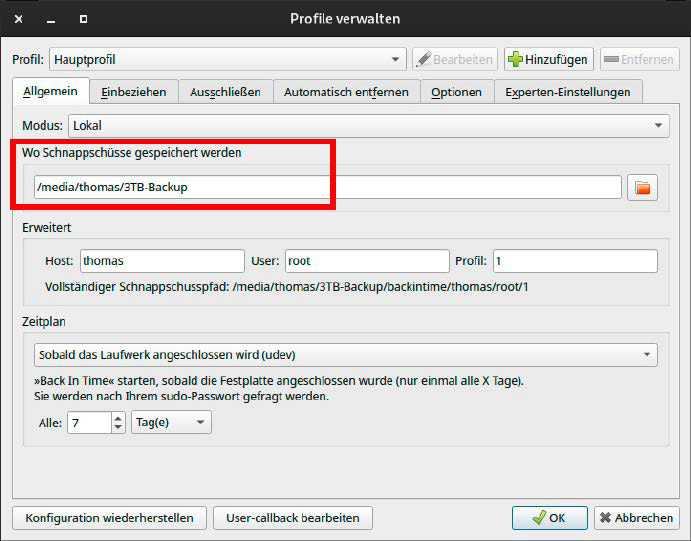Click the Entfernen minus button

tap(640, 60)
